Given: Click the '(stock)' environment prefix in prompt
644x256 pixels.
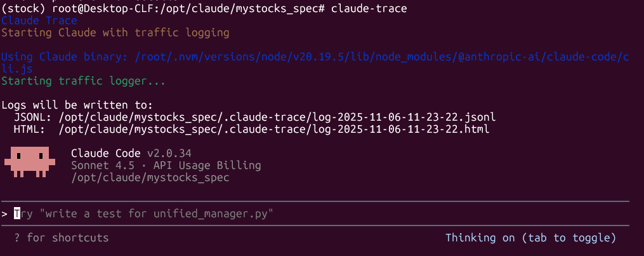Looking at the screenshot, I should [23, 9].
